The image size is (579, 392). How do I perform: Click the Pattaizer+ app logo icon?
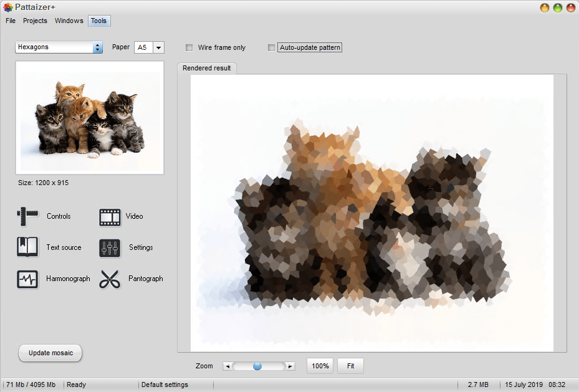(7, 7)
